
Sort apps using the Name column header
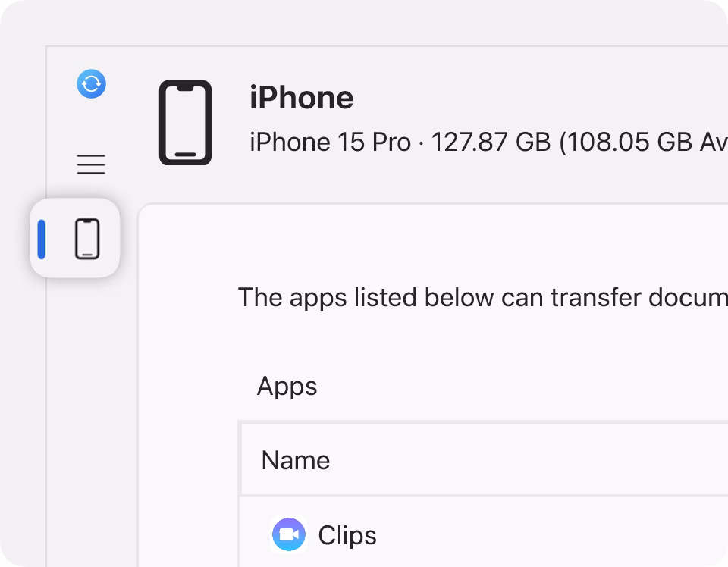tap(295, 459)
